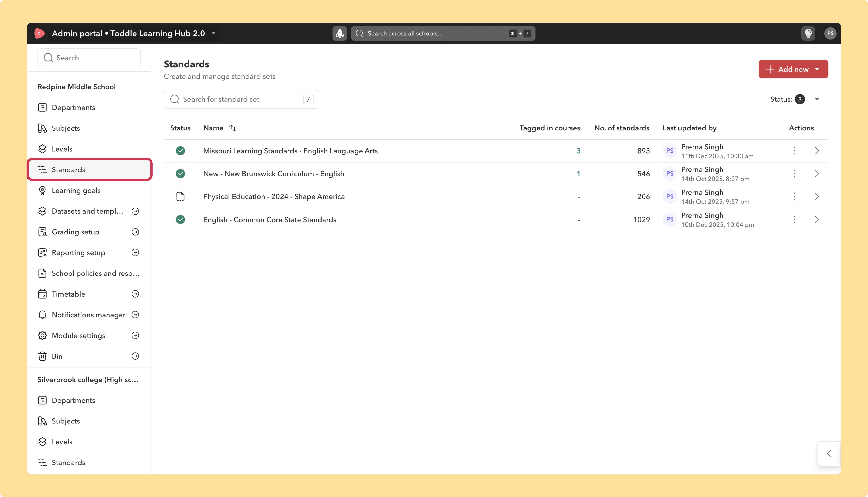
Task: Click the green status check for Common Core row
Action: point(180,220)
